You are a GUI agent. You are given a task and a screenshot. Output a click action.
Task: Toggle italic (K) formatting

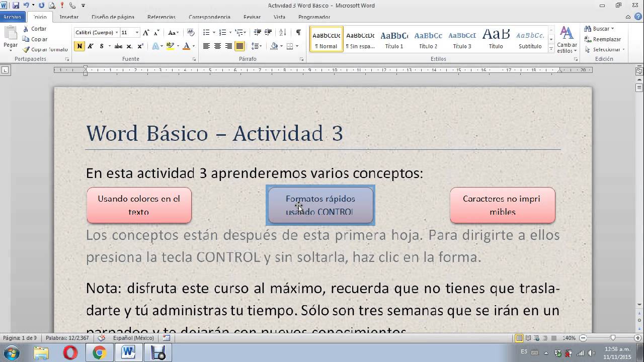pyautogui.click(x=91, y=46)
